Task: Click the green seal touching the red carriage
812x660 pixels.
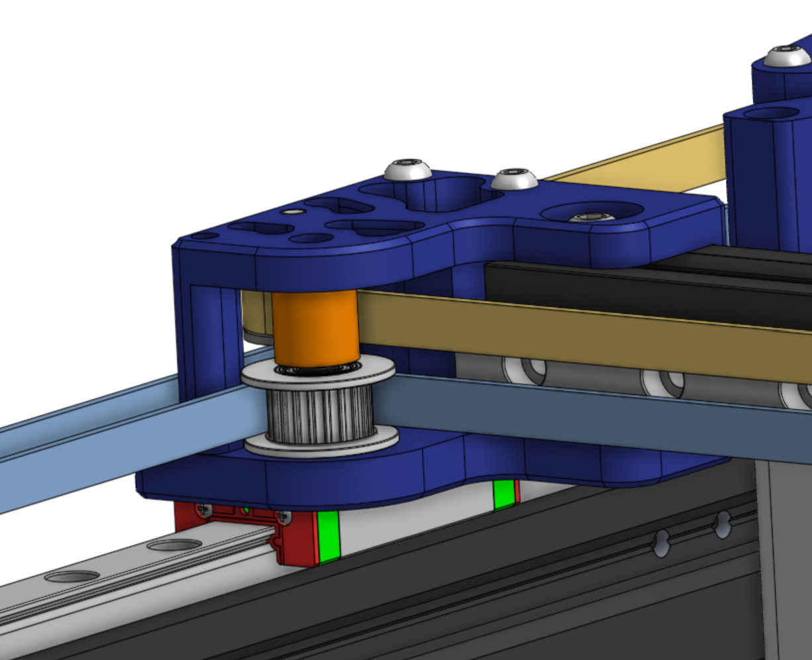Action: 328,536
